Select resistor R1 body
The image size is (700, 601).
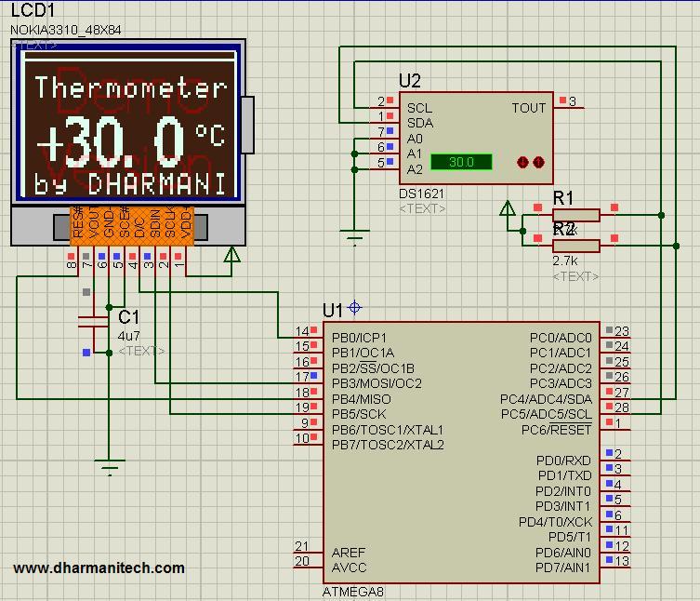tap(575, 215)
